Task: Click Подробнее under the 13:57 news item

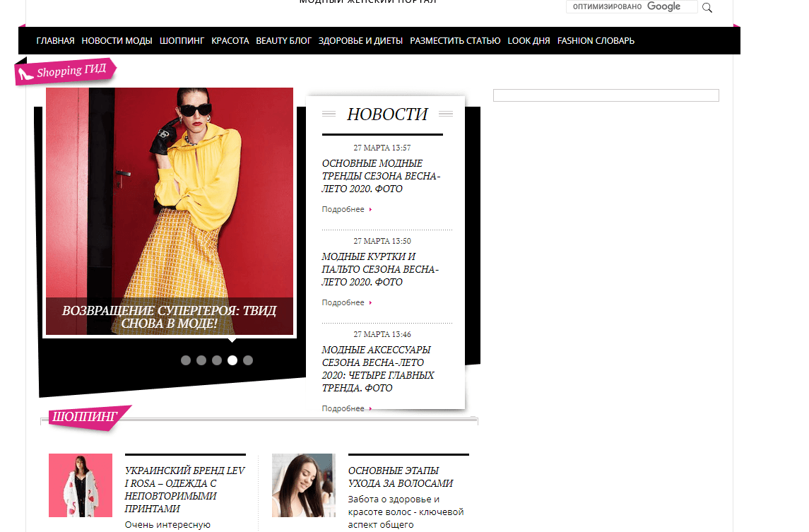Action: [343, 210]
